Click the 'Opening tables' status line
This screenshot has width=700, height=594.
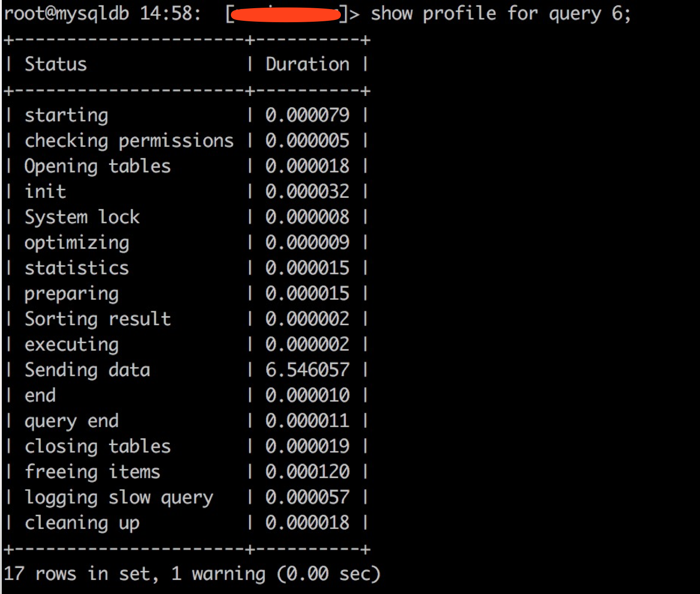point(98,166)
